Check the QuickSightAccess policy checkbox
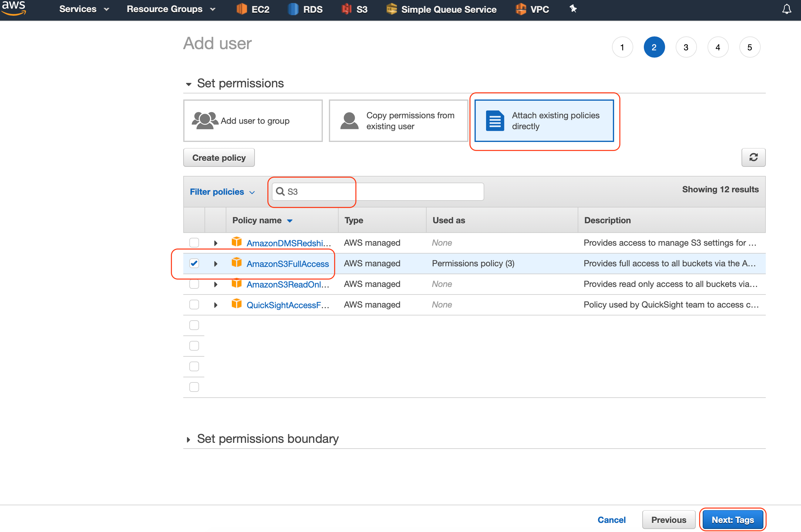The width and height of the screenshot is (801, 532). (x=194, y=305)
